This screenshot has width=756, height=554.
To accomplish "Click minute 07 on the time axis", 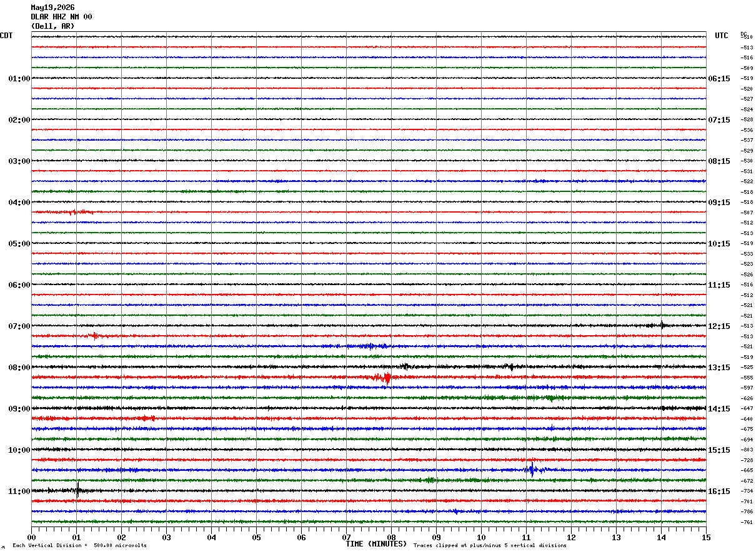I will (x=347, y=537).
